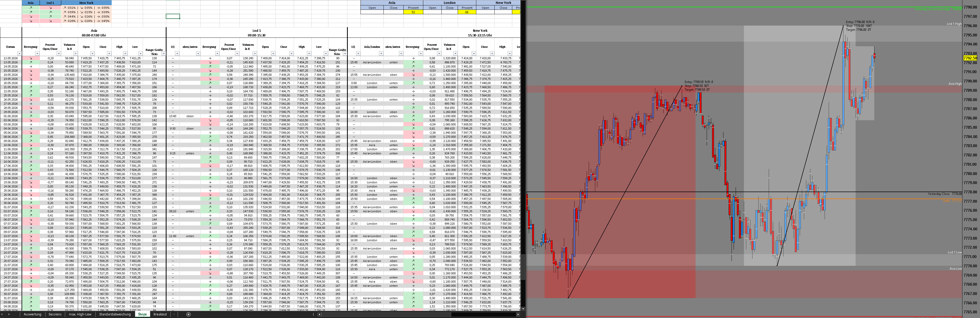Screen dimensions: 980x318
Task: Open Lnd 1 oben/unten filter dropdown
Action: tap(198, 54)
